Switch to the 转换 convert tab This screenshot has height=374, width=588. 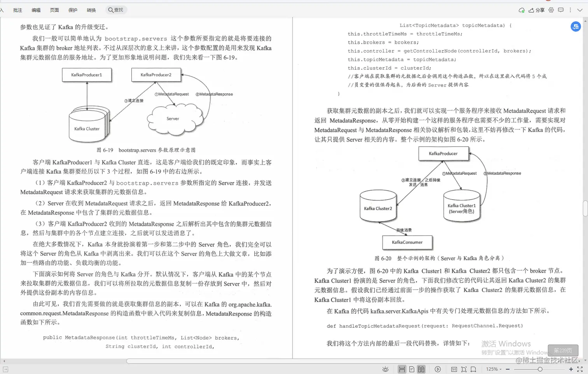(91, 10)
